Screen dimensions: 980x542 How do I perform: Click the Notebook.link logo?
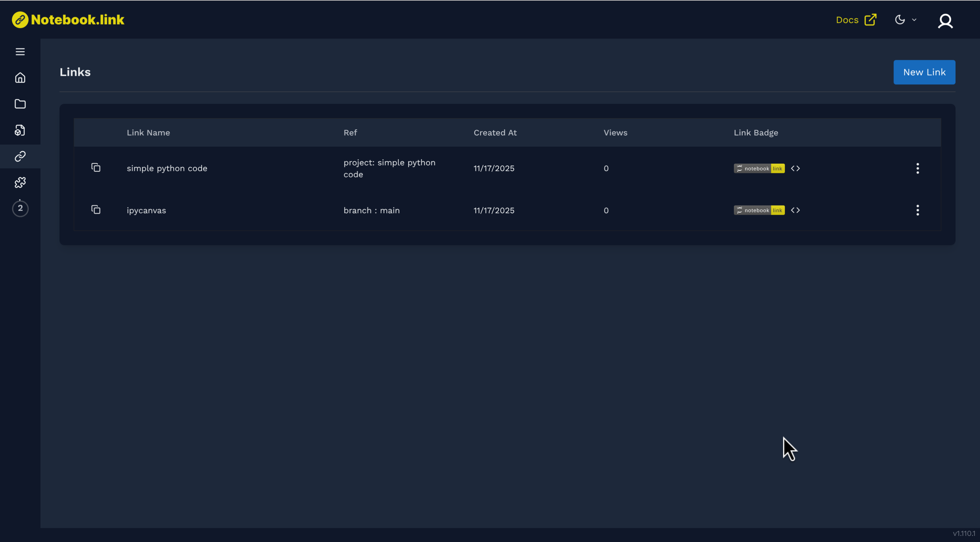tap(68, 20)
